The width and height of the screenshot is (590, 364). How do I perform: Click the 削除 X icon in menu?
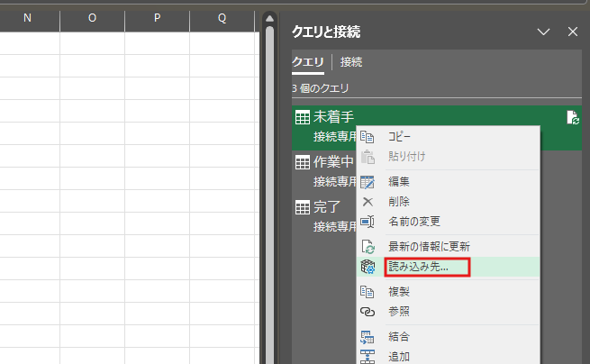pos(368,202)
